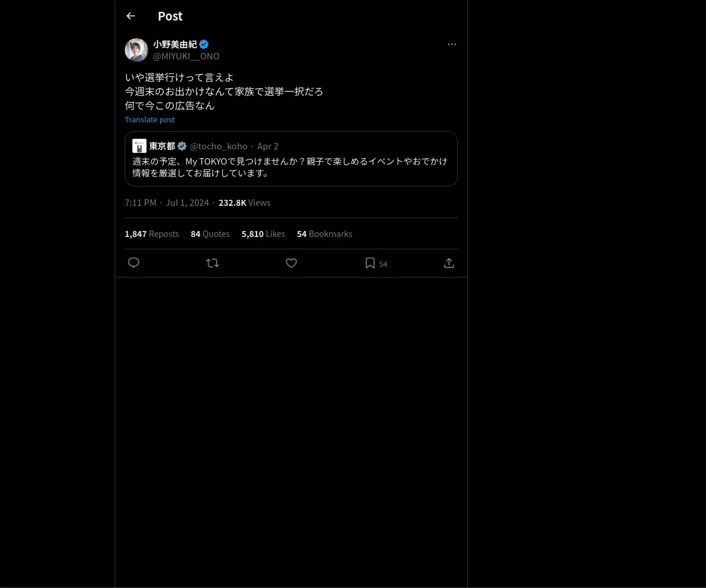This screenshot has height=588, width=706.
Task: Open the @tocho_koho handle
Action: pos(218,146)
